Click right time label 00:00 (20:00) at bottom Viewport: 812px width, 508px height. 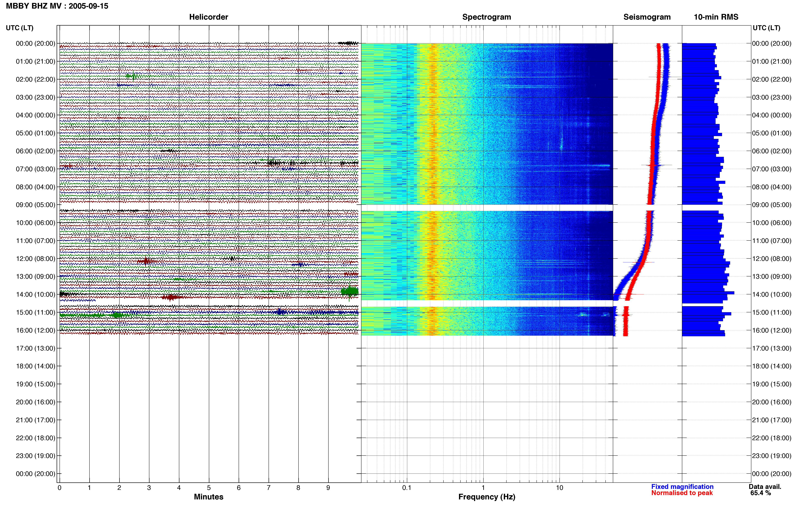[x=772, y=474]
